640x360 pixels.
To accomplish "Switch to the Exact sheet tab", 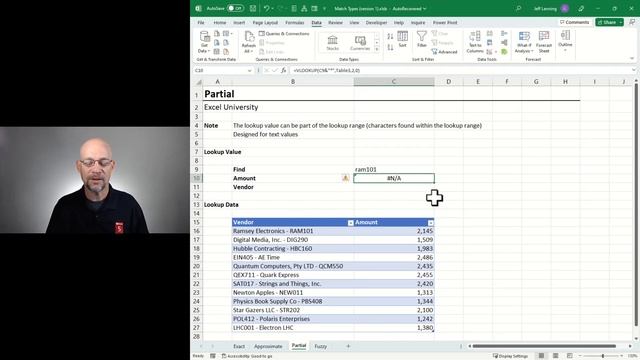I will pyautogui.click(x=239, y=346).
